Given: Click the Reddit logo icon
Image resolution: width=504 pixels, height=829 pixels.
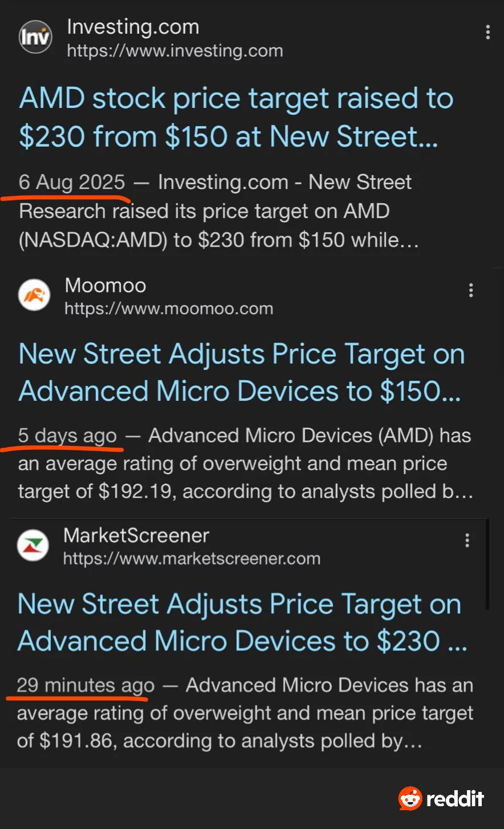Looking at the screenshot, I should [x=410, y=798].
